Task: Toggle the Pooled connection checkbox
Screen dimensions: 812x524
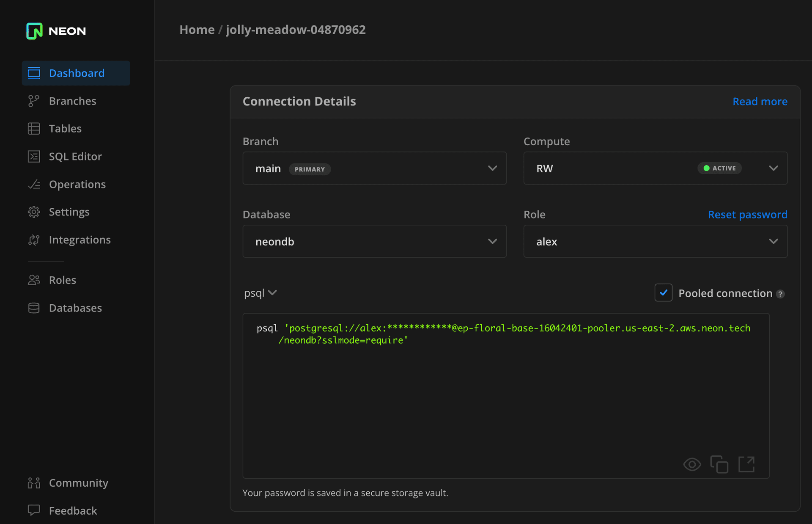Action: click(665, 292)
